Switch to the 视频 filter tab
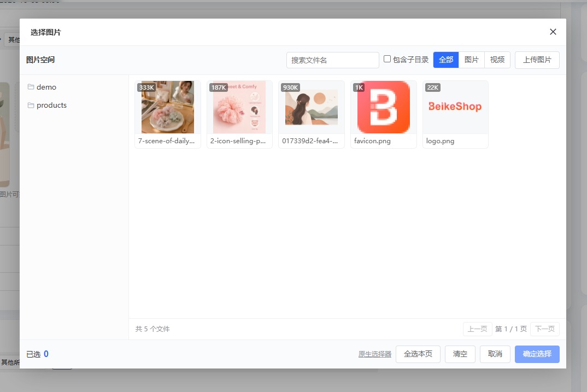 click(x=497, y=60)
